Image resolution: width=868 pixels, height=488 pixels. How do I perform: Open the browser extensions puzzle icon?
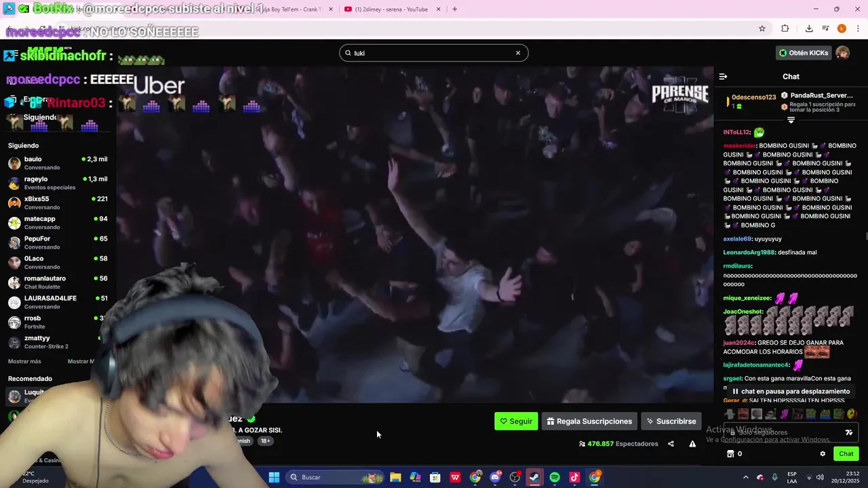tap(785, 28)
